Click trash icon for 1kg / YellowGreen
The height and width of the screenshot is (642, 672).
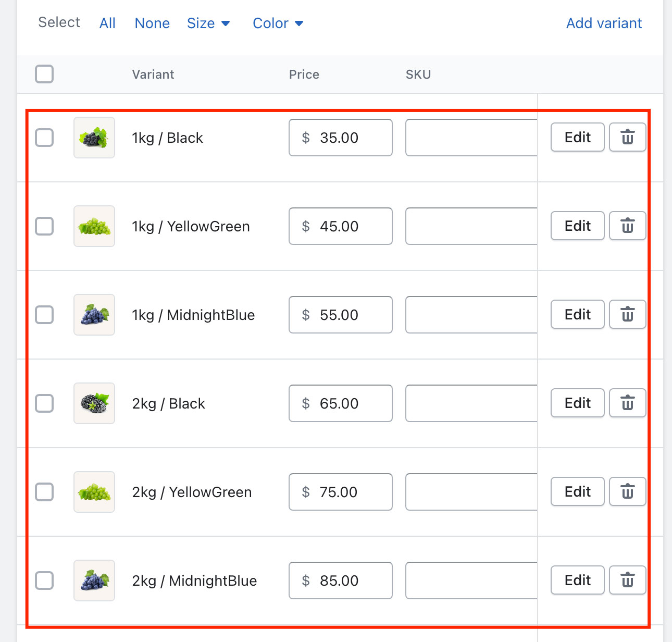click(627, 226)
